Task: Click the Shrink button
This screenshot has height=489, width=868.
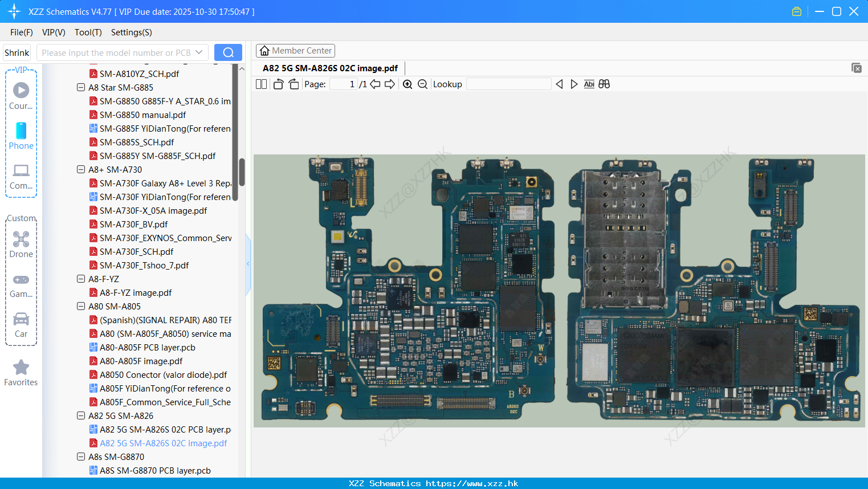Action: 17,52
